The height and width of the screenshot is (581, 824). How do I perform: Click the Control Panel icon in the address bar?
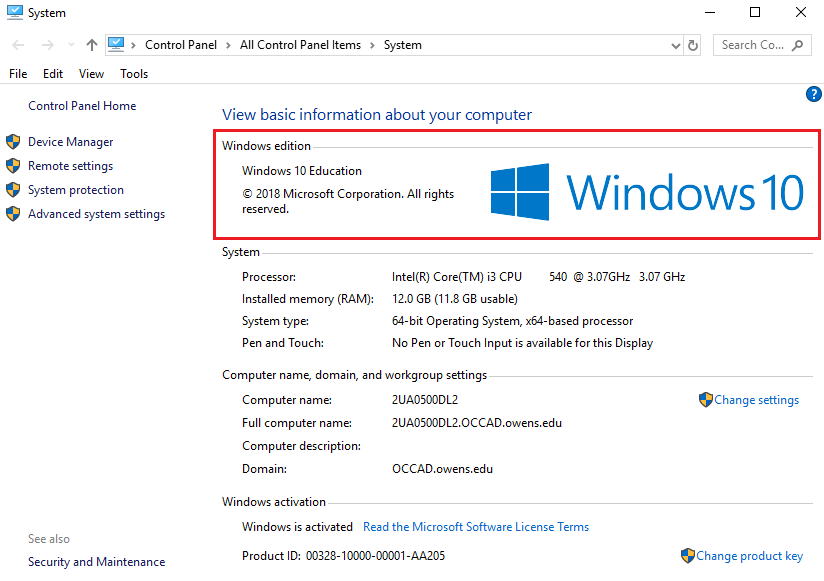coord(118,44)
